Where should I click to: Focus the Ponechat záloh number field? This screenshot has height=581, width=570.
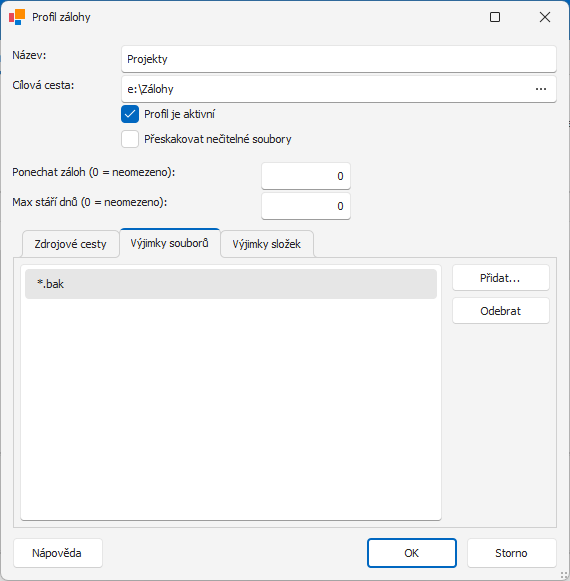[306, 176]
